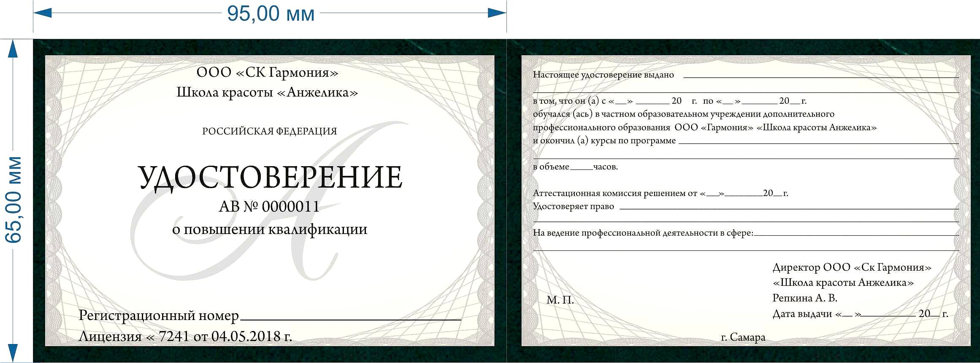The image size is (980, 363).
Task: Click the hours blank before часов
Action: (581, 168)
